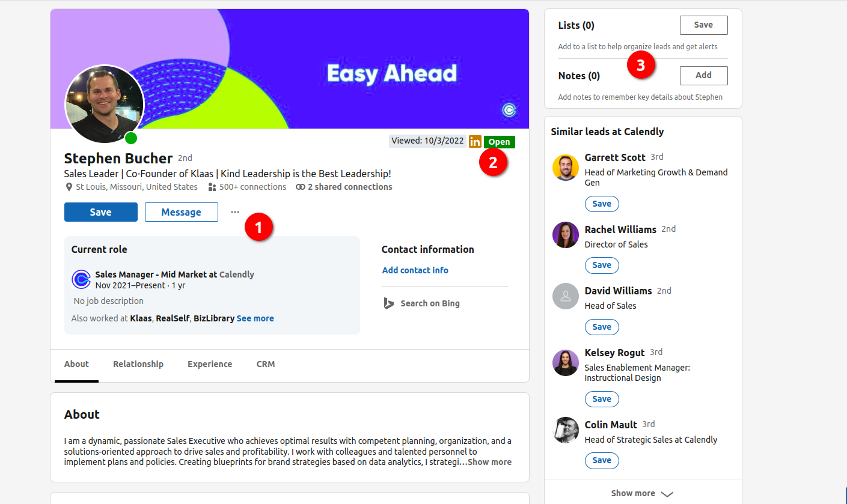847x504 pixels.
Task: Click the green online status dot
Action: (131, 138)
